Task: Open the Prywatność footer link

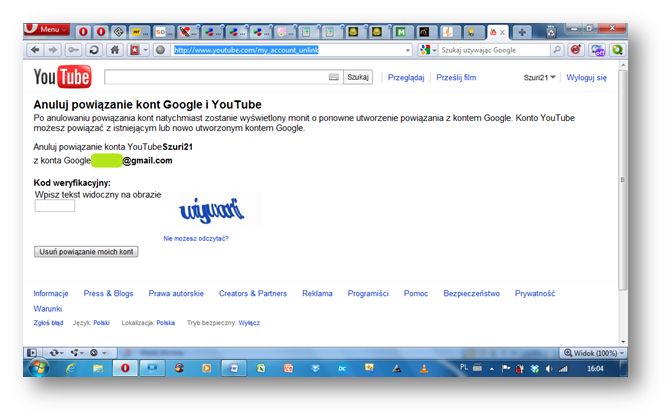Action: coord(535,293)
